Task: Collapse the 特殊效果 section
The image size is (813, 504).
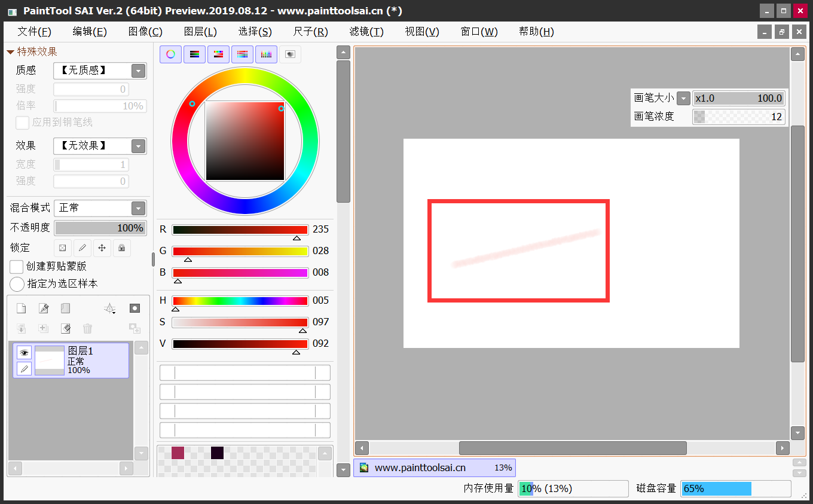Action: pyautogui.click(x=10, y=52)
